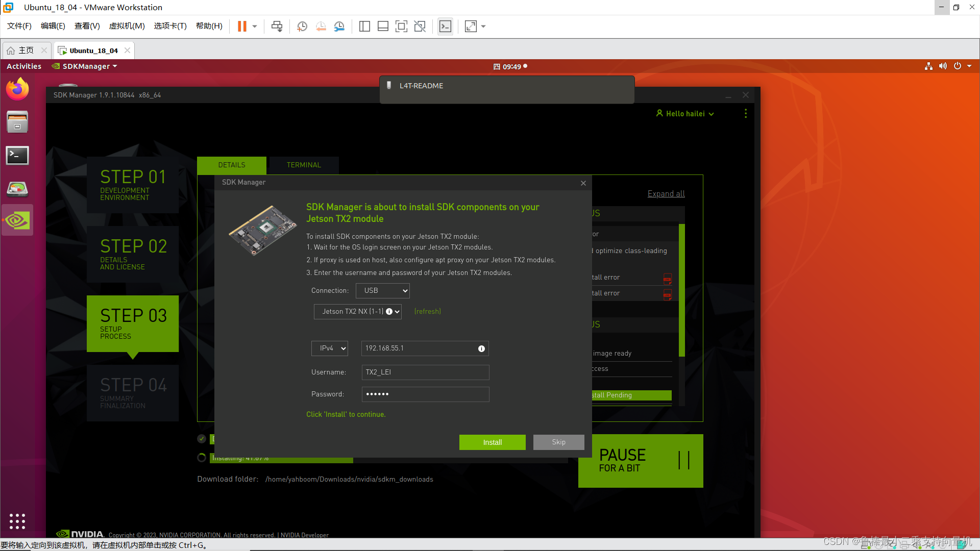
Task: Open the Hello hailei account dropdown
Action: click(685, 114)
